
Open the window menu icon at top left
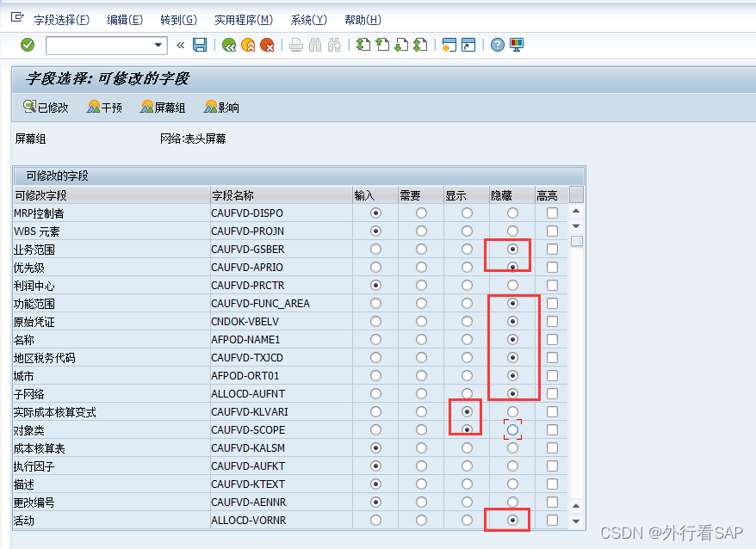(17, 17)
